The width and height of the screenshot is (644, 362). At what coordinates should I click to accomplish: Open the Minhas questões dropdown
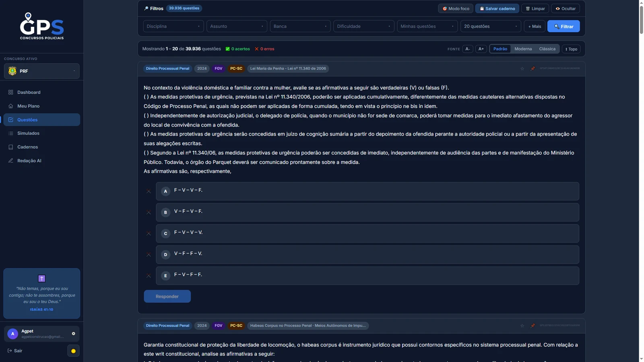(x=427, y=26)
